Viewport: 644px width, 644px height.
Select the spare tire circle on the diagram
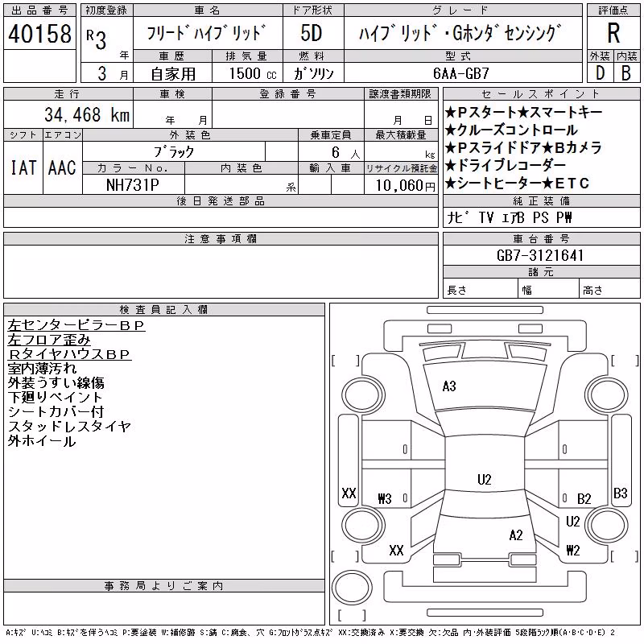pos(352,588)
